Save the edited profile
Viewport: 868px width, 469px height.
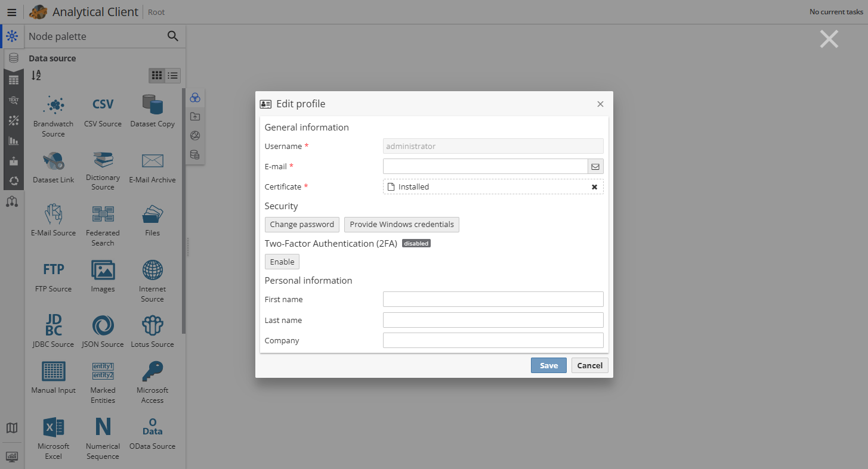coord(548,365)
